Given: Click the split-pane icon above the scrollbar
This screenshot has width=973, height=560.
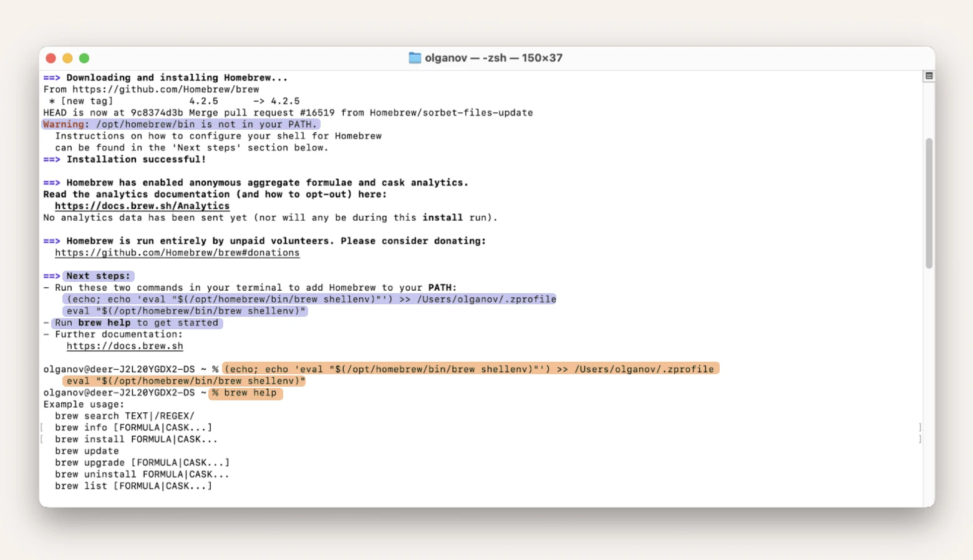Looking at the screenshot, I should [x=929, y=75].
